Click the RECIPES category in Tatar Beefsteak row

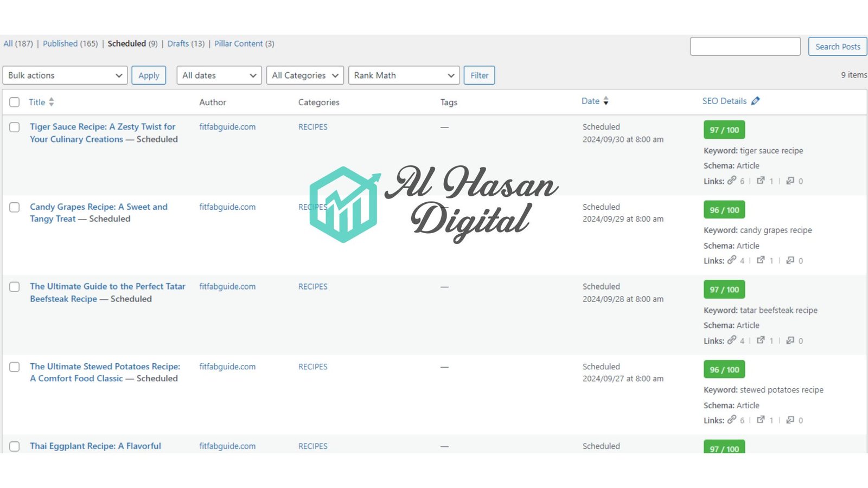(x=313, y=286)
